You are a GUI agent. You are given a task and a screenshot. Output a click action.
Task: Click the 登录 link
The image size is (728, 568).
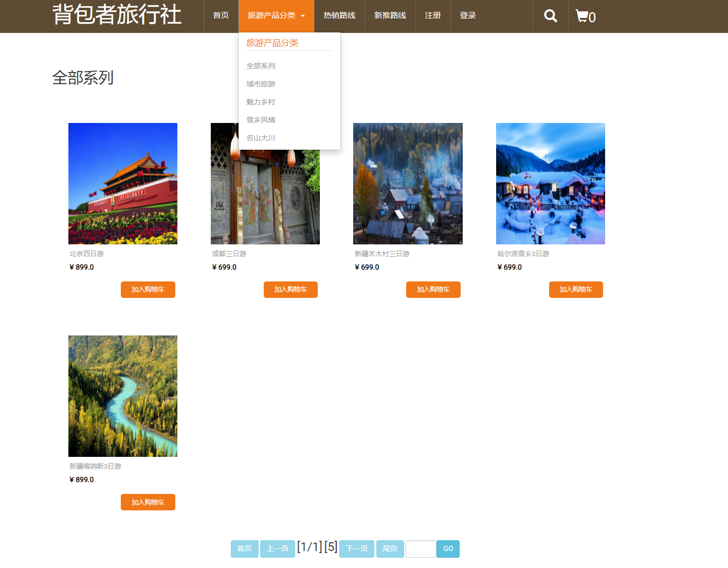coord(467,16)
